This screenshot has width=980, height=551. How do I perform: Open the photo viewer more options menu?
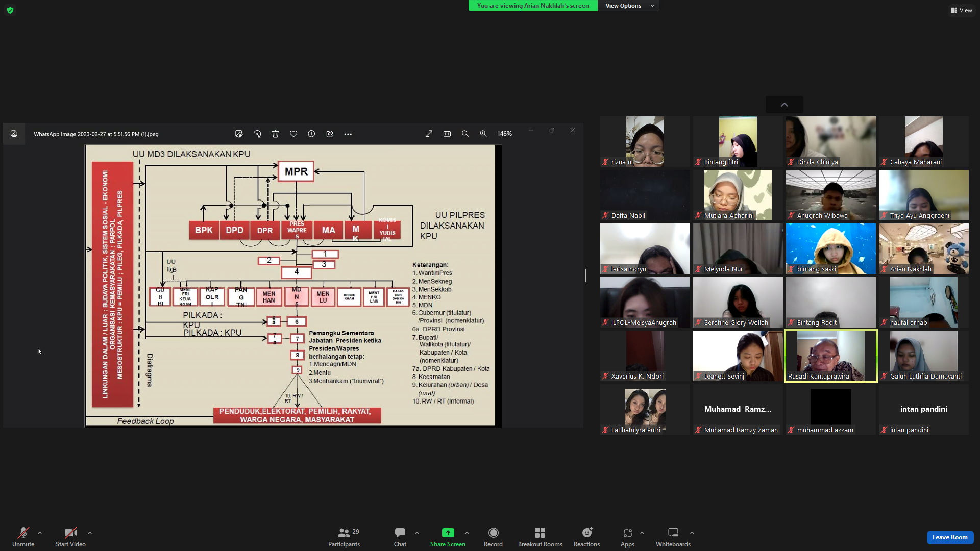(x=348, y=134)
